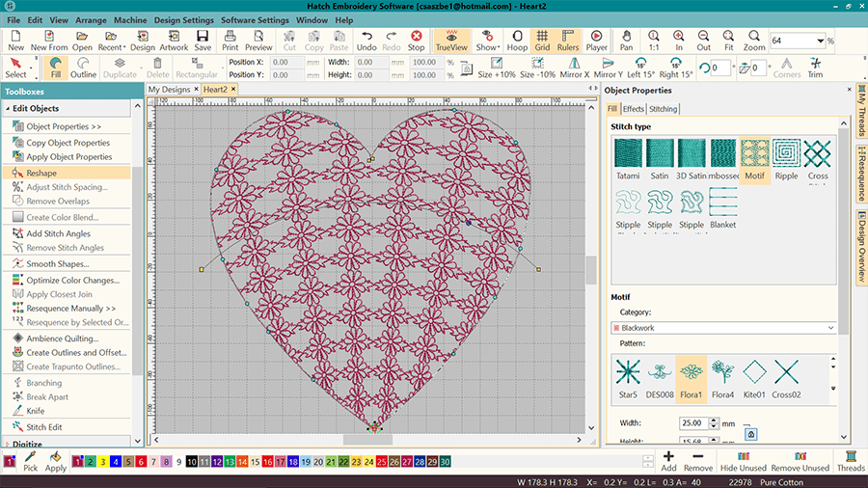Toggle TrueView display mode
This screenshot has height=488, width=868.
[x=450, y=40]
